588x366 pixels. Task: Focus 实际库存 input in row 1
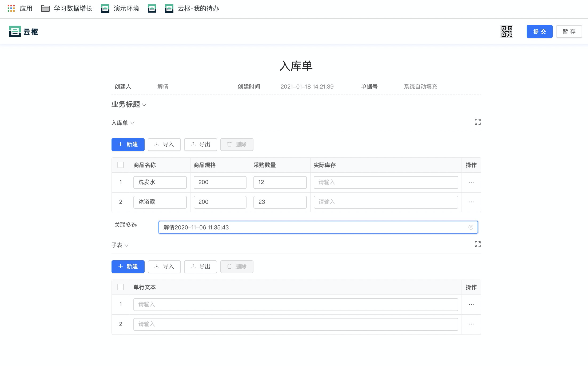(x=386, y=182)
